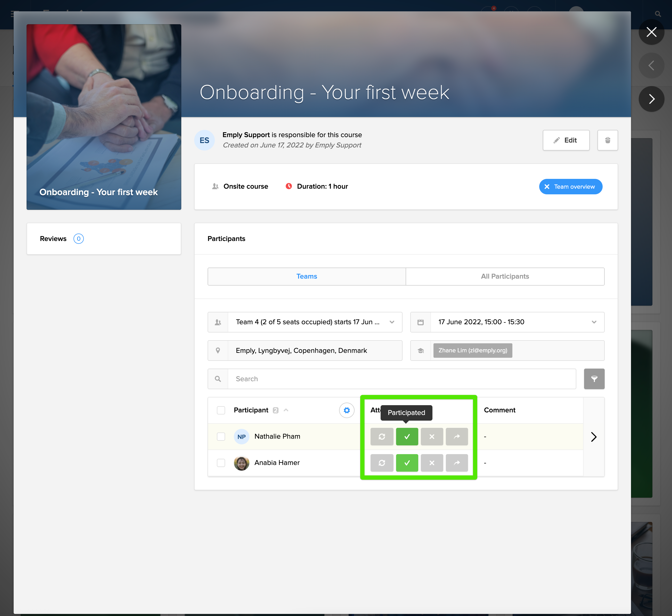The image size is (672, 616).
Task: Click the trash delete course icon
Action: click(x=607, y=140)
